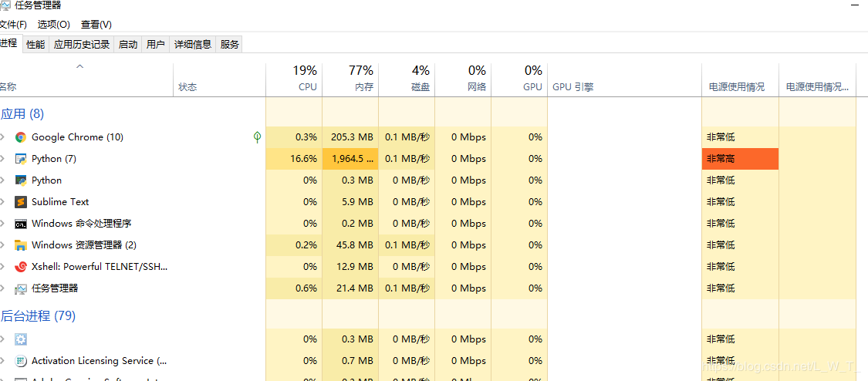Click the Activation Licensing Service icon

point(21,361)
